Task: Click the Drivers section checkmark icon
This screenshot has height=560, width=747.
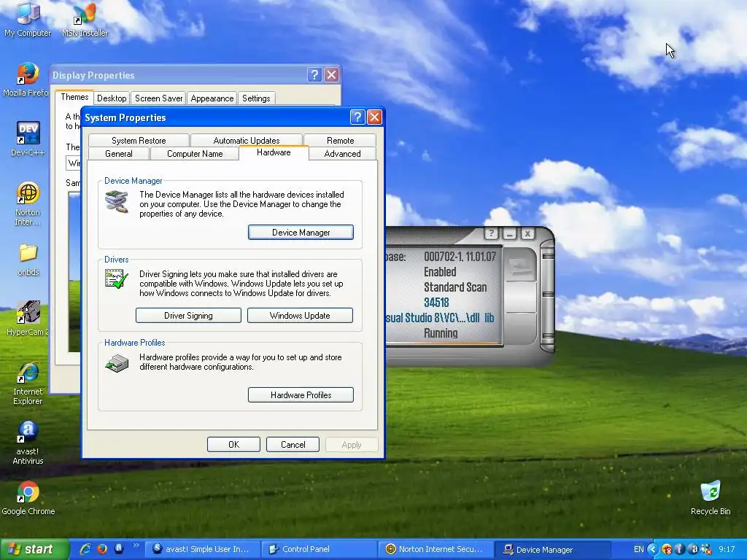Action: pos(117,279)
